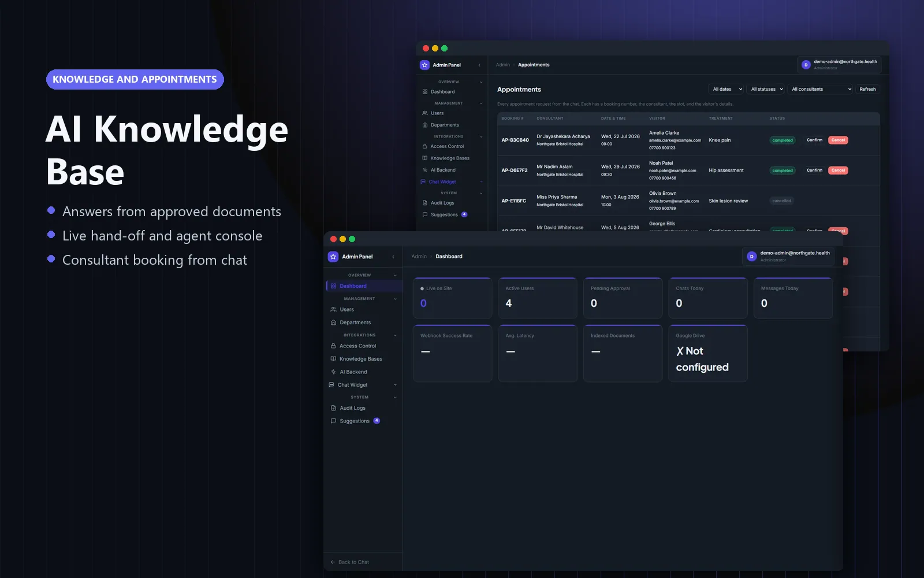Click the Back to Chat arrow icon
The width and height of the screenshot is (924, 578).
333,562
